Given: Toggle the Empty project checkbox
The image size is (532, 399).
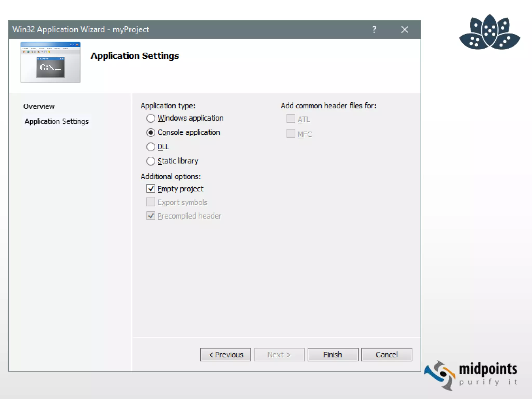Looking at the screenshot, I should (151, 188).
